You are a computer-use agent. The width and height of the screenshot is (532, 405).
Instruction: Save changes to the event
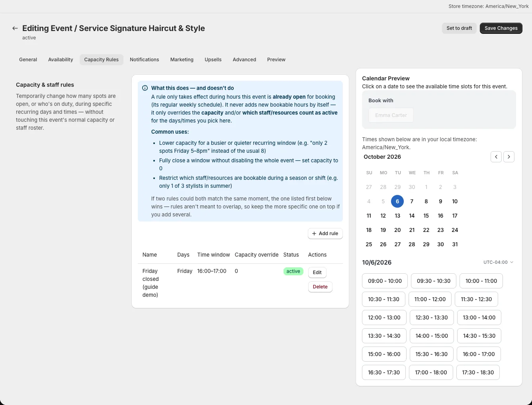[x=501, y=28]
